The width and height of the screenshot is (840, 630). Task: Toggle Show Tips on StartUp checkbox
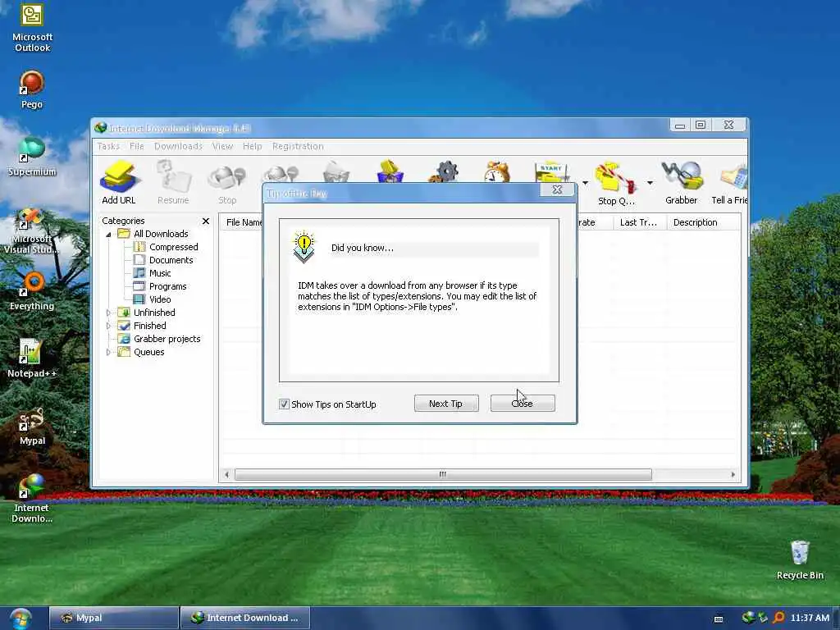click(284, 404)
